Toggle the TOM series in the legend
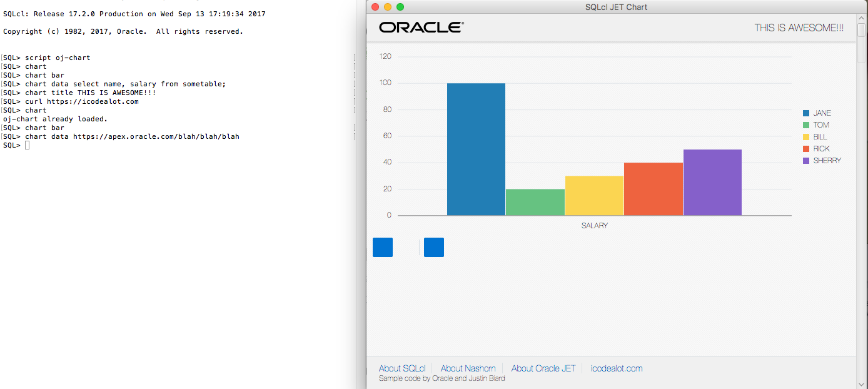This screenshot has height=389, width=868. (x=818, y=125)
